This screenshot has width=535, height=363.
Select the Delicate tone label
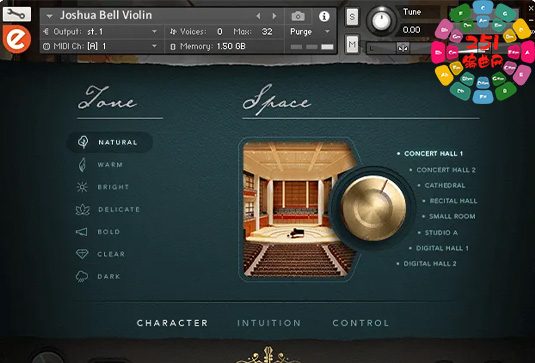[119, 209]
